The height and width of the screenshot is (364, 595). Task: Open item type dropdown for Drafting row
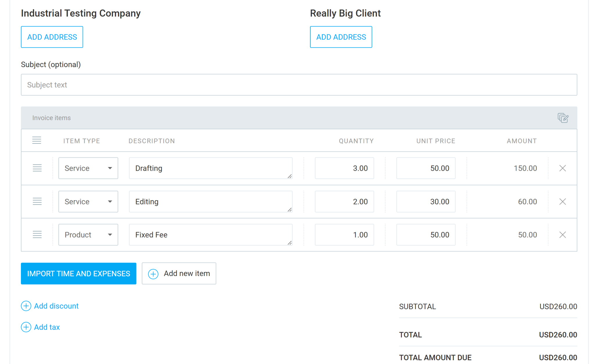click(x=88, y=168)
